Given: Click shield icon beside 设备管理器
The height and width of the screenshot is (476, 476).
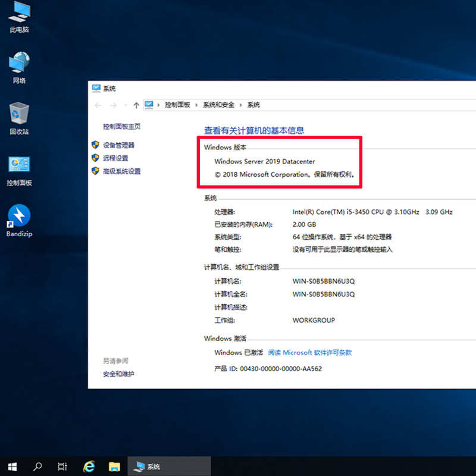Looking at the screenshot, I should pyautogui.click(x=95, y=145).
